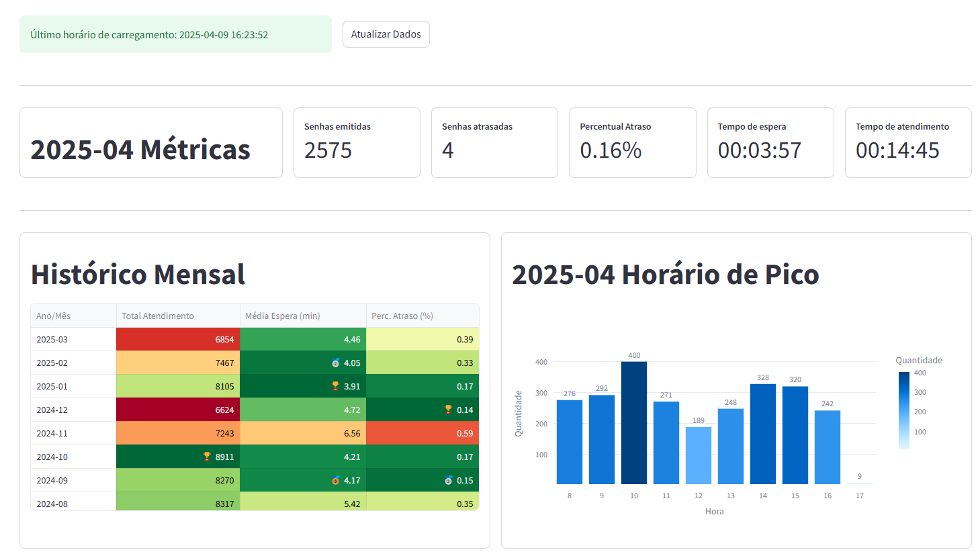Click the Quantidade color scale bar
The width and height of the screenshot is (980, 558).
point(903,410)
